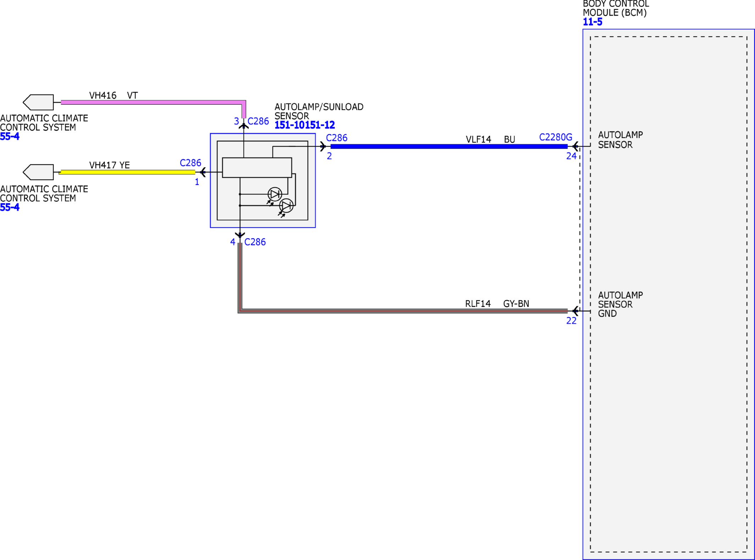Click the inner rectangle block in the sensor
The height and width of the screenshot is (560, 755).
pyautogui.click(x=257, y=168)
